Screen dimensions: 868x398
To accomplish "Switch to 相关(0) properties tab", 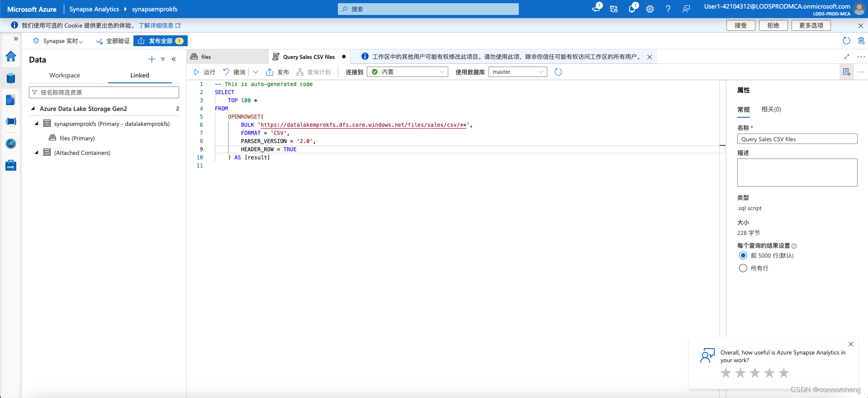I will click(x=771, y=109).
